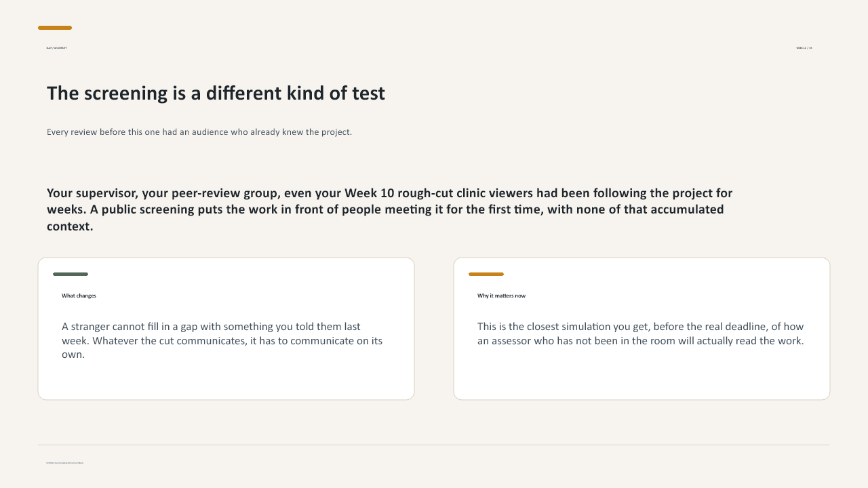The image size is (868, 488).
Task: Click the word 'context.' ending the bold paragraph
Action: pyautogui.click(x=70, y=226)
